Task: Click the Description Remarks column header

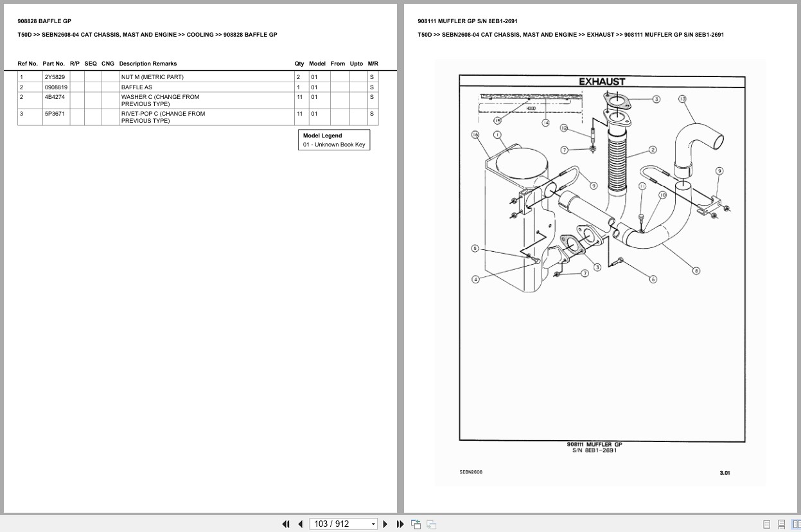Action: pos(148,64)
